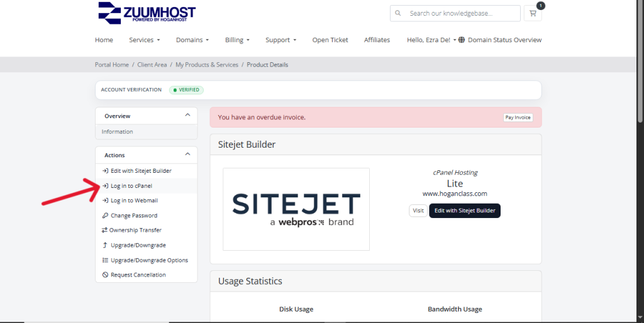Screen dimensions: 644x323
Task: Open Domain Status Overview
Action: point(504,40)
